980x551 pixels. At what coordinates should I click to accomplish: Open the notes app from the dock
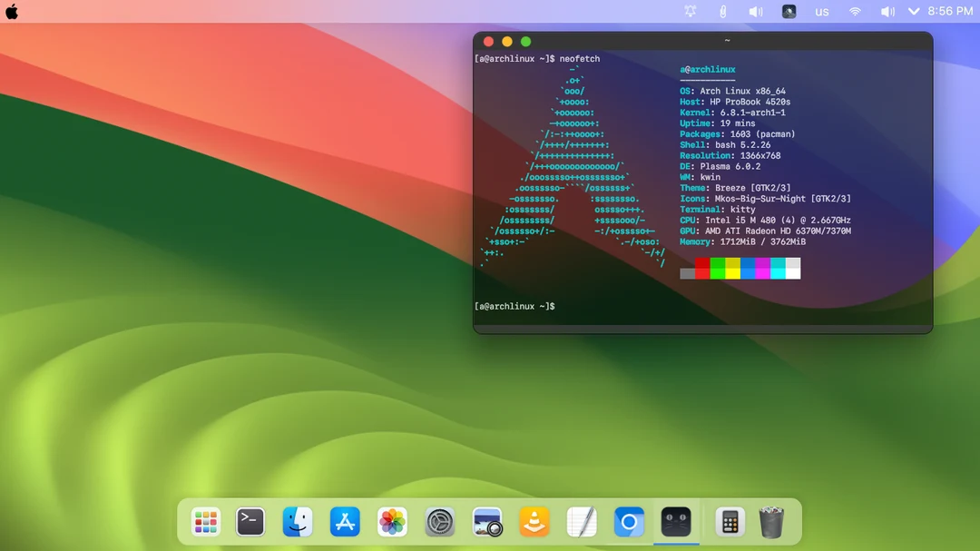pos(582,522)
